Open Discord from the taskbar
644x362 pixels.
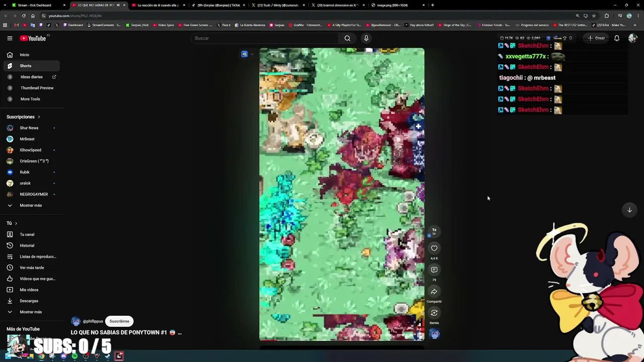click(x=63, y=356)
